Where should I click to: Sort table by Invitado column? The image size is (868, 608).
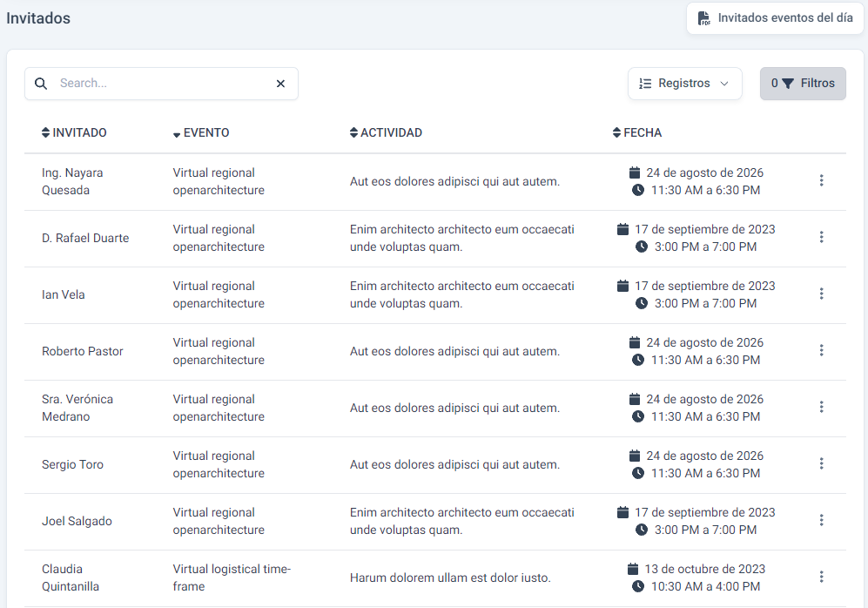coord(74,132)
